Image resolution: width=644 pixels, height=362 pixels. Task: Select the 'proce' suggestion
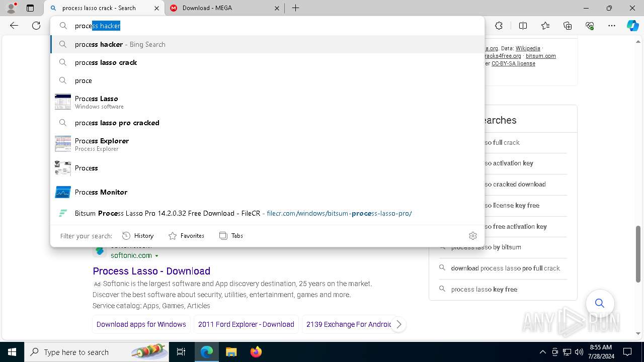(x=267, y=80)
